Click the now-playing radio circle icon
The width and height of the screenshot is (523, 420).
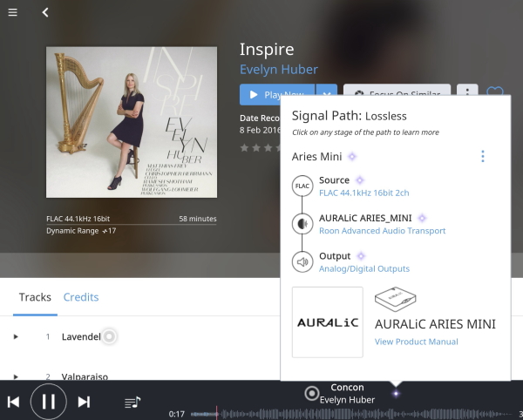pyautogui.click(x=312, y=394)
